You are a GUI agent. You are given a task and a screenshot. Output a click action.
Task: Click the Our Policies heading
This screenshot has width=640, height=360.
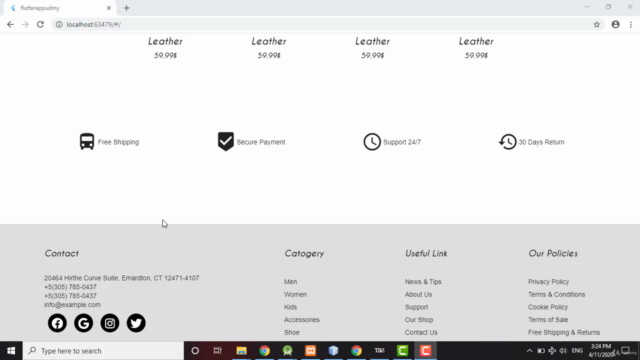click(553, 253)
